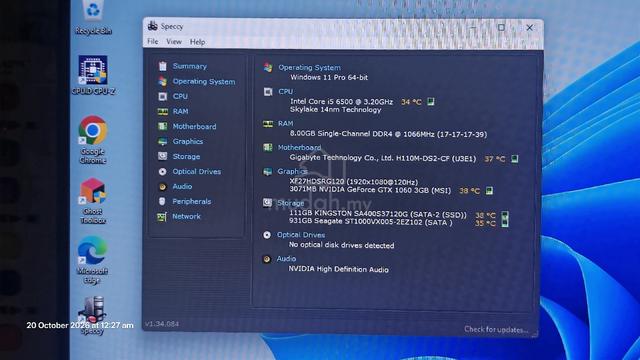The width and height of the screenshot is (640, 360).
Task: Maximize the Speccy window
Action: click(x=501, y=27)
